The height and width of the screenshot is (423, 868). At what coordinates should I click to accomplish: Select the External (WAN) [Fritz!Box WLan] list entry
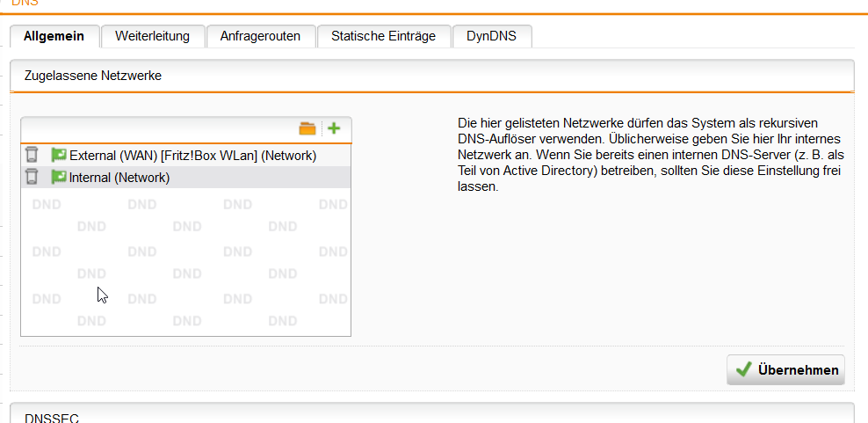(186, 156)
